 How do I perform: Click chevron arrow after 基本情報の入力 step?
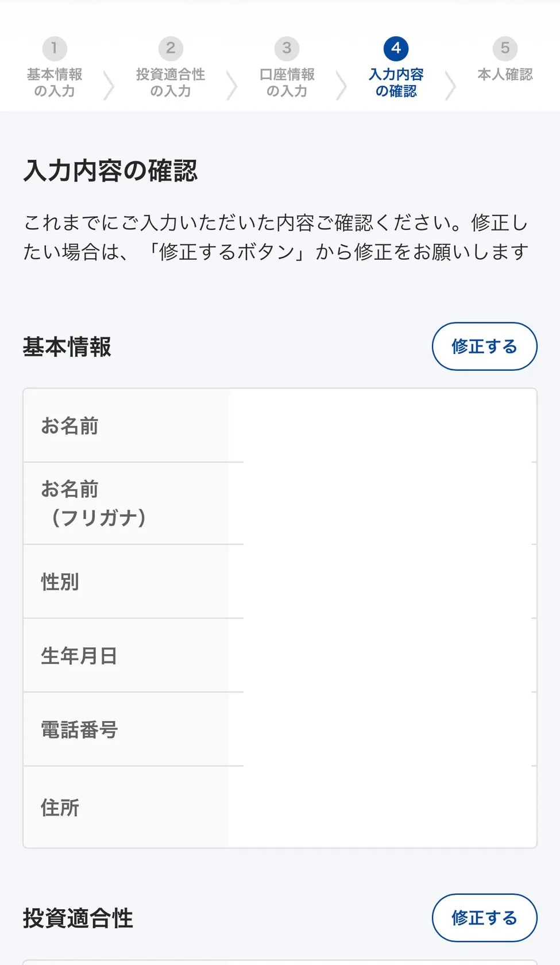(108, 86)
